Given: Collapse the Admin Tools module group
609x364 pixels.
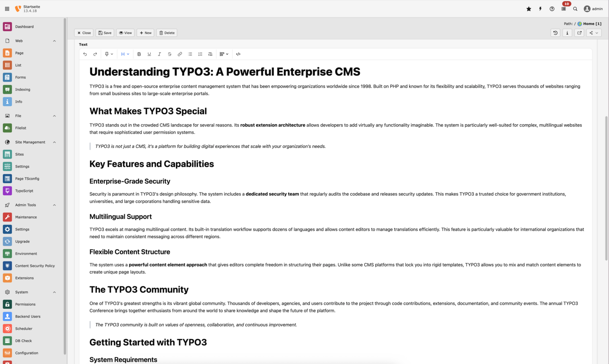Looking at the screenshot, I should coord(54,205).
